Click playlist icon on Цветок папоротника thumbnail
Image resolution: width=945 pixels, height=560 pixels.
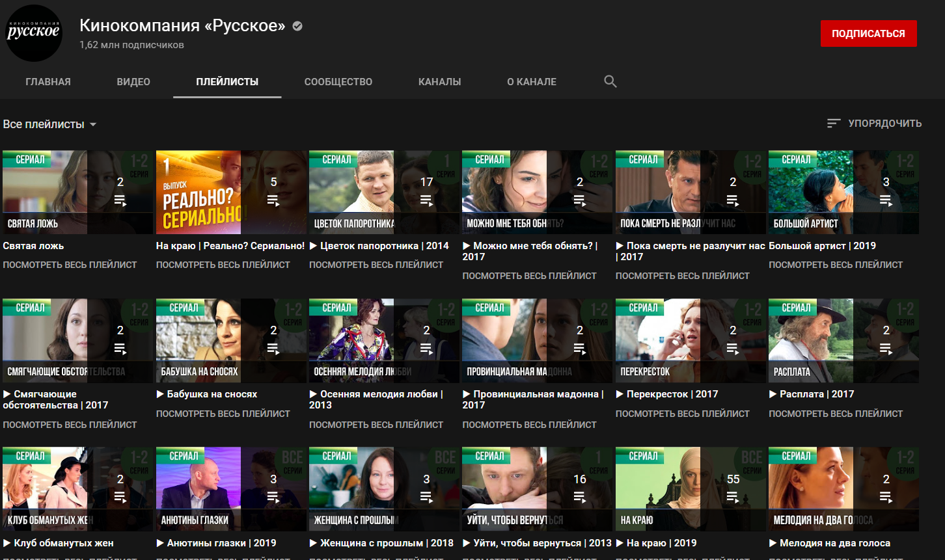pyautogui.click(x=426, y=200)
